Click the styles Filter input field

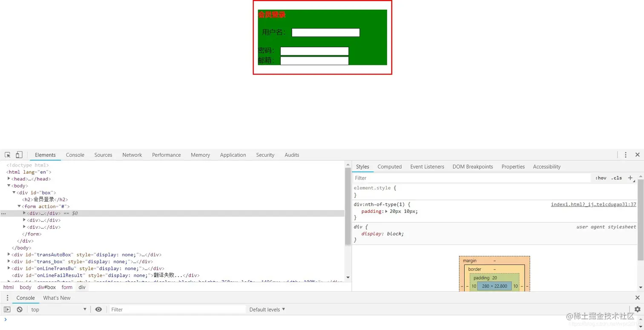point(472,178)
